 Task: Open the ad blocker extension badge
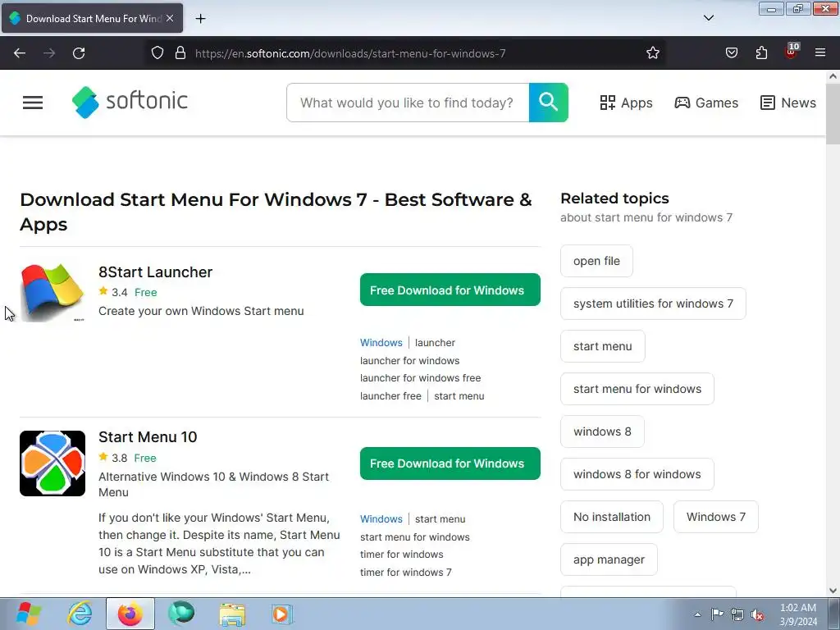pos(792,52)
